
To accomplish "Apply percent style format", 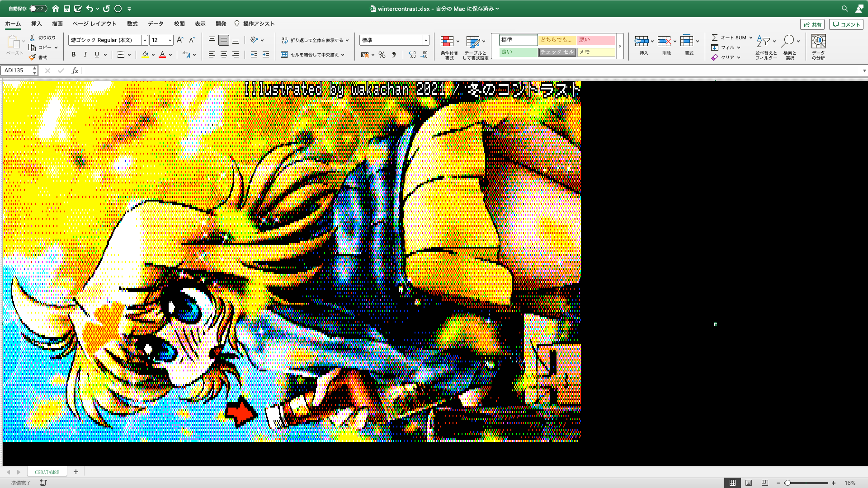I will 382,55.
